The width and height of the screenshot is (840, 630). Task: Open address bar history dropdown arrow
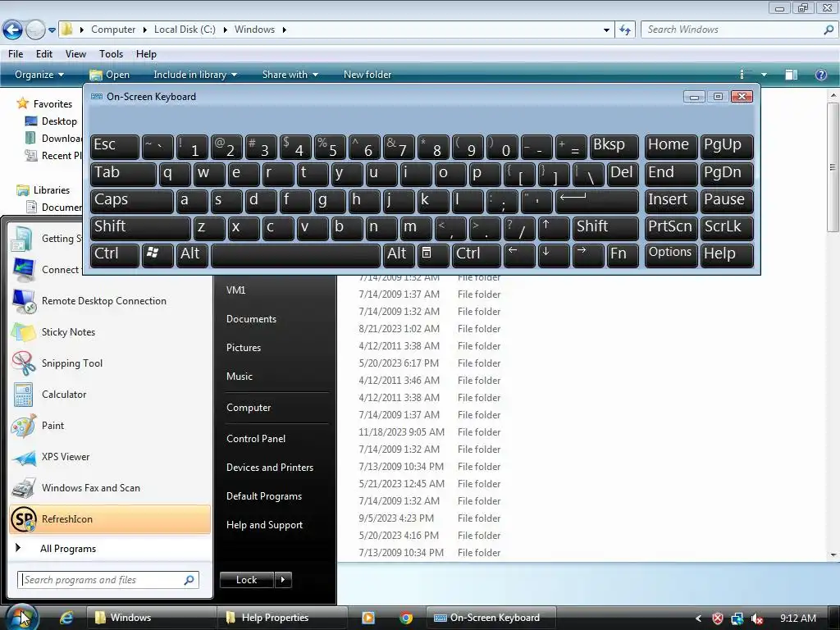[606, 30]
